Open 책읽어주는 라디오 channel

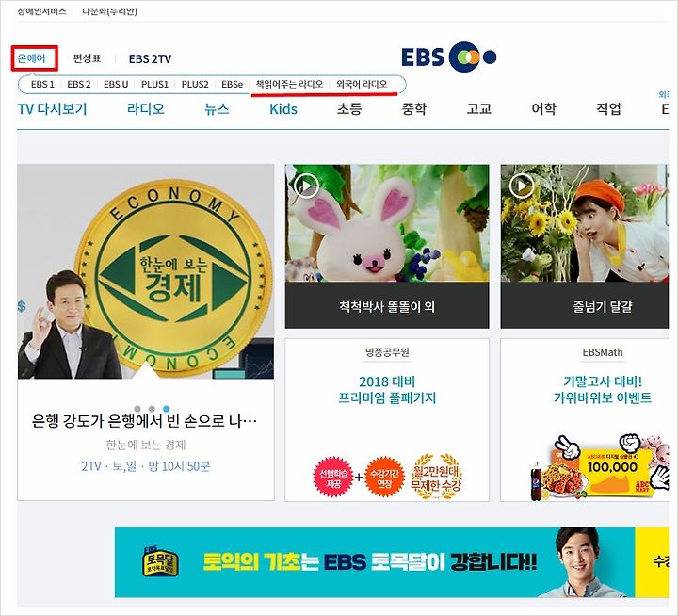tap(289, 84)
